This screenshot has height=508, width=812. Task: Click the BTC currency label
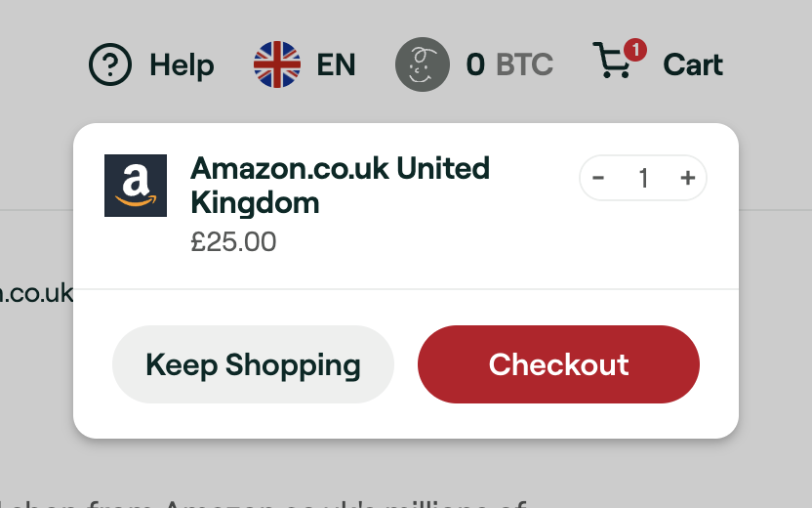(x=525, y=64)
